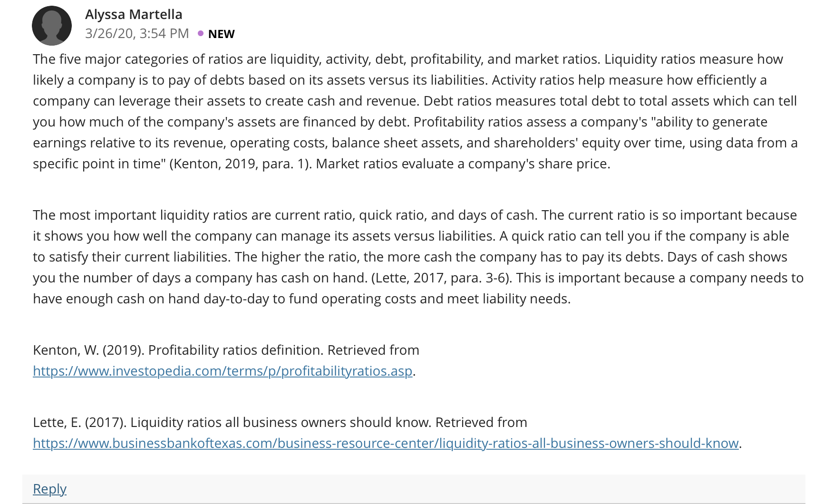Image resolution: width=814 pixels, height=504 pixels.
Task: Reply to Alyssa's post
Action: (49, 489)
